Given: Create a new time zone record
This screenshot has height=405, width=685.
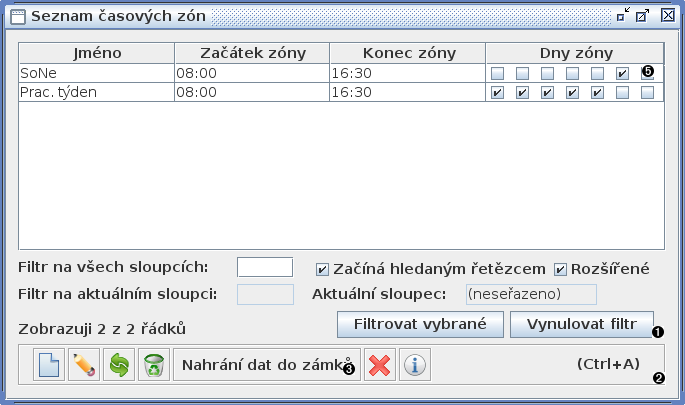Looking at the screenshot, I should click(x=49, y=365).
